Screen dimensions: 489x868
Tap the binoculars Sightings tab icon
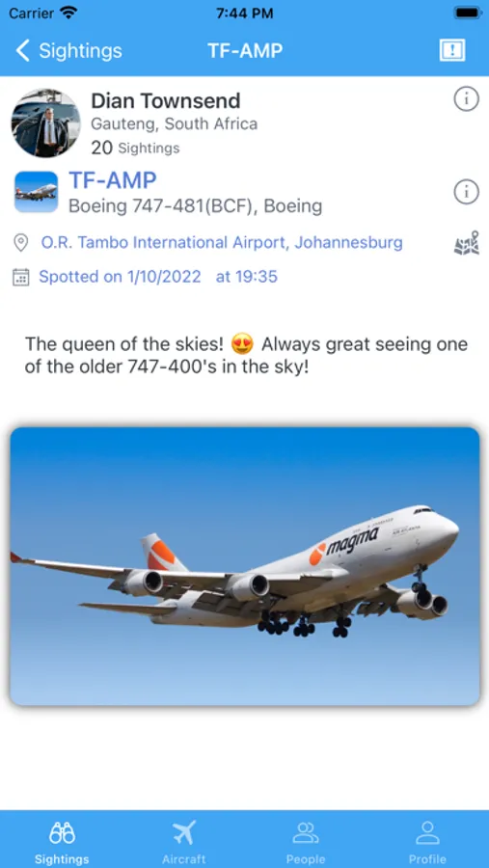click(x=62, y=832)
